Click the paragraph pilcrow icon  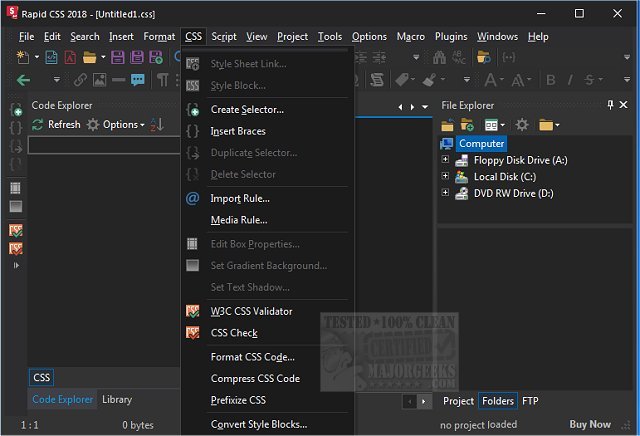162,80
